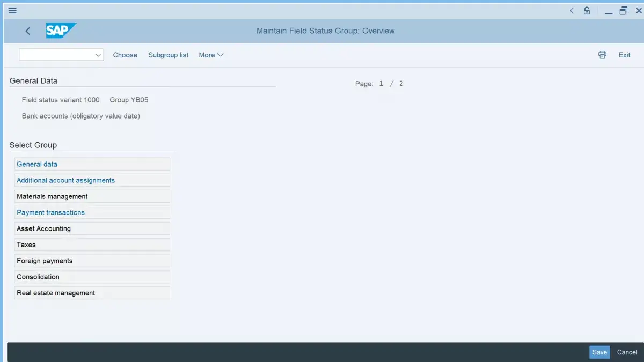Restore the SAP window size

pyautogui.click(x=624, y=10)
